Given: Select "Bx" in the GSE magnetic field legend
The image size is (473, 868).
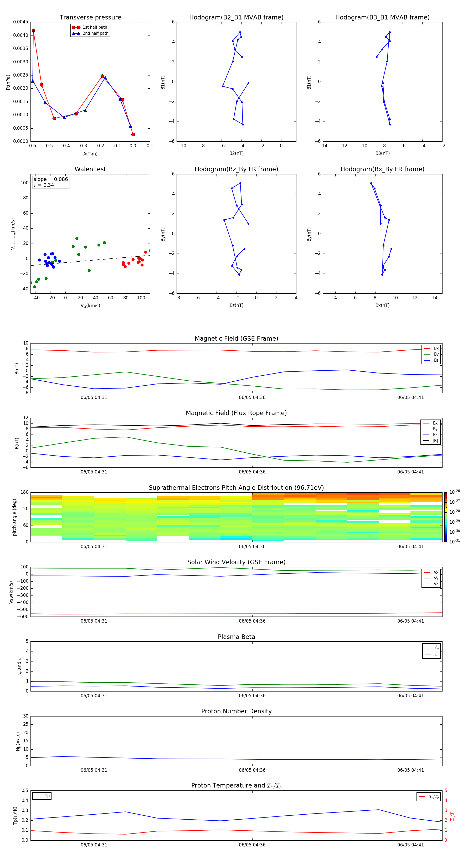Looking at the screenshot, I should click(431, 349).
